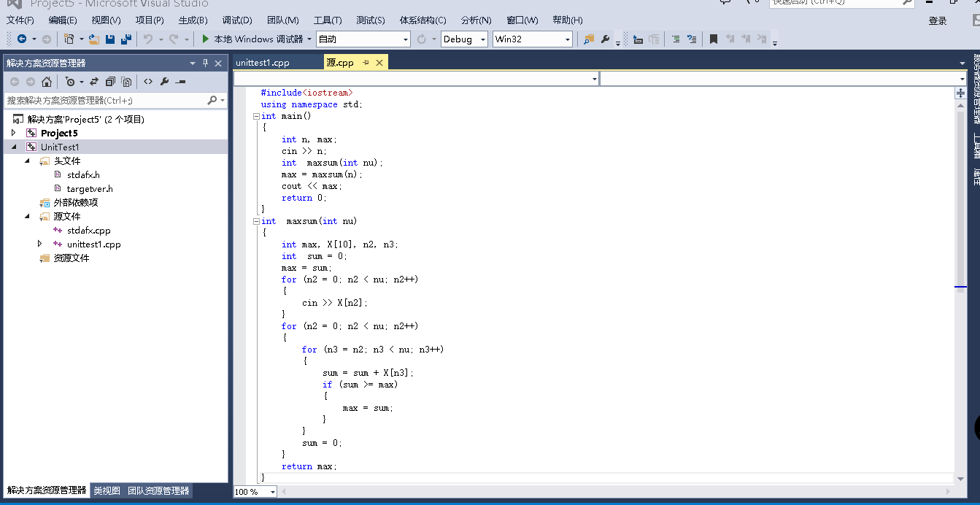Close the 源.cpp tab

pos(379,63)
